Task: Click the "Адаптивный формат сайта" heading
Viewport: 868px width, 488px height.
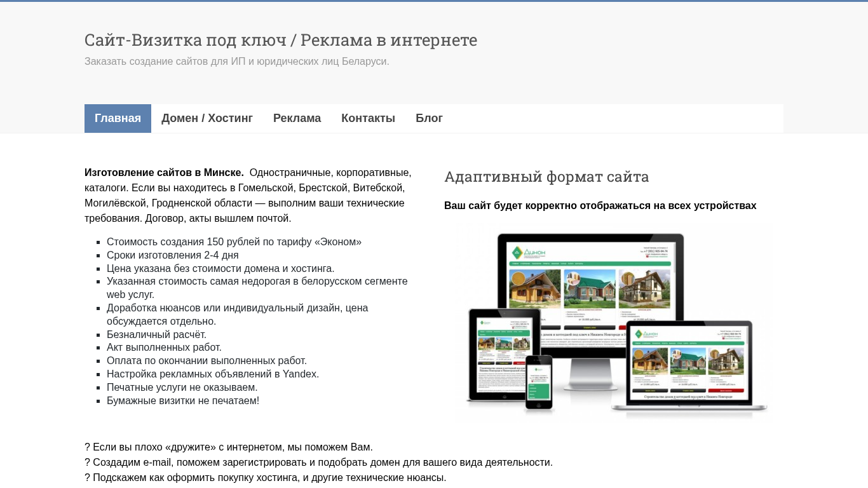Action: pyautogui.click(x=546, y=177)
